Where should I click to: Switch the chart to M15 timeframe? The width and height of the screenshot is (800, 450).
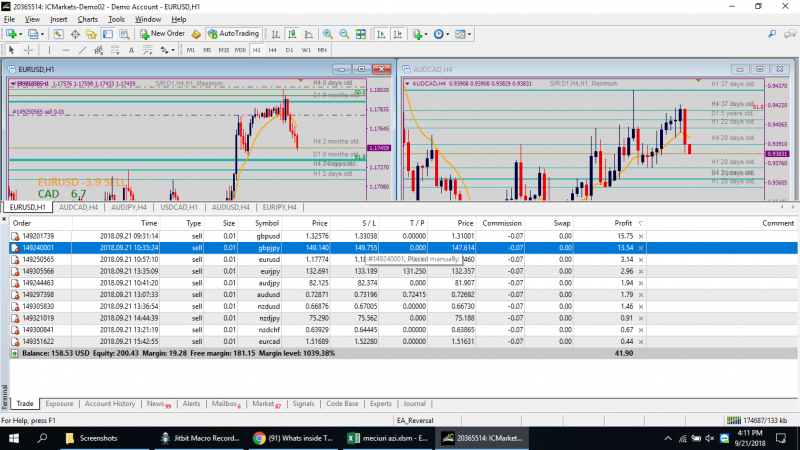coord(224,49)
